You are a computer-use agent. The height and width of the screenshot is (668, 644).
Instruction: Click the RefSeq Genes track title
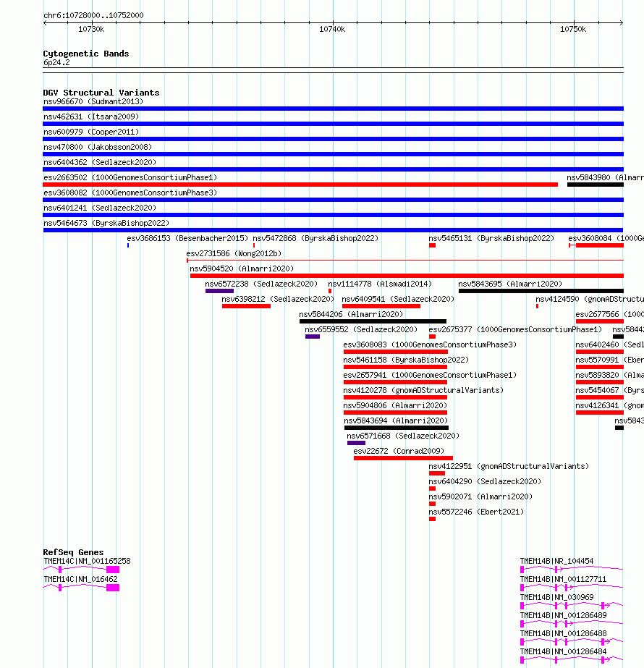pyautogui.click(x=73, y=552)
